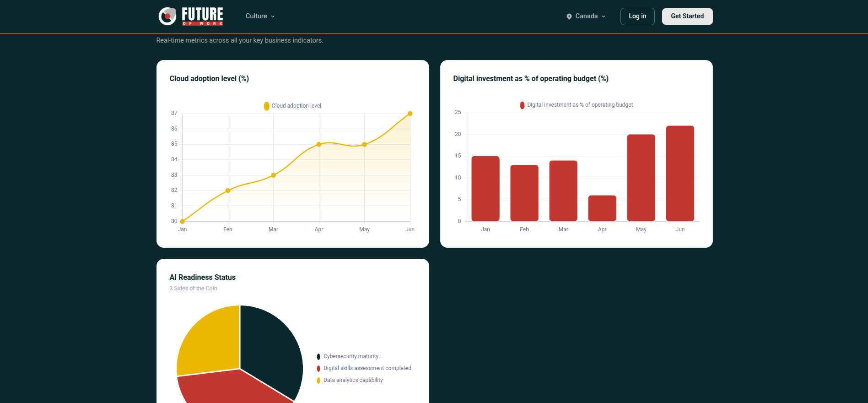
Task: Open the Culture menu
Action: 260,16
